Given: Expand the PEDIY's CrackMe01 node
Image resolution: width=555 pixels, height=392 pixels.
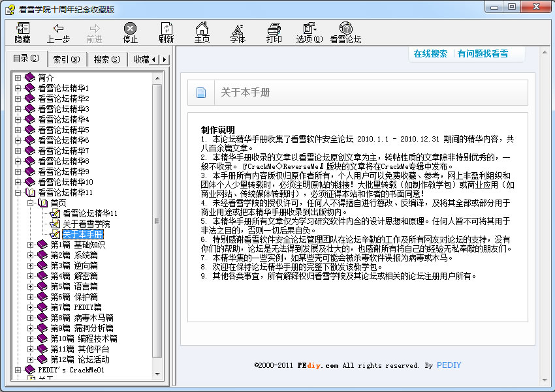Looking at the screenshot, I should point(18,370).
